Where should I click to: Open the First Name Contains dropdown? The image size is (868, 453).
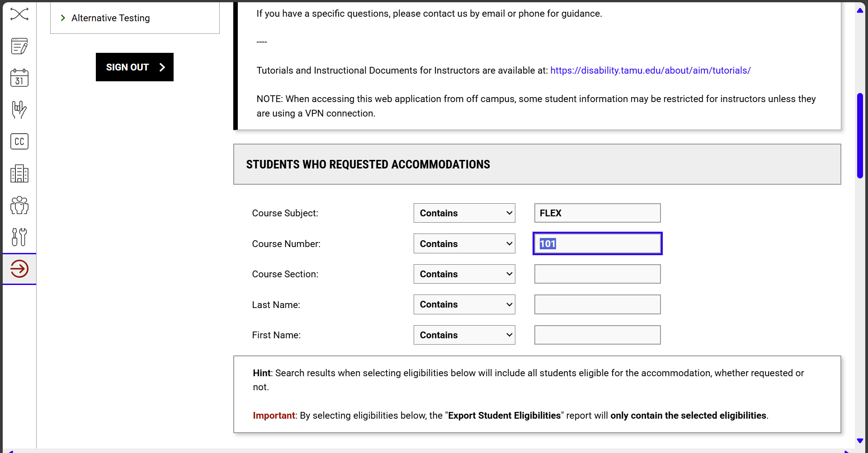click(x=464, y=335)
